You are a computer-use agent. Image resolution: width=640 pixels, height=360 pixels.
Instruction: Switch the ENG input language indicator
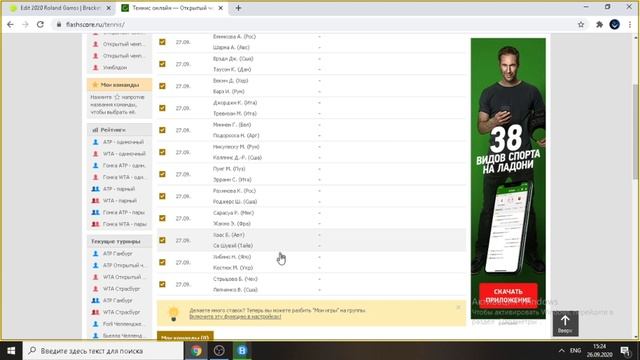point(575,351)
